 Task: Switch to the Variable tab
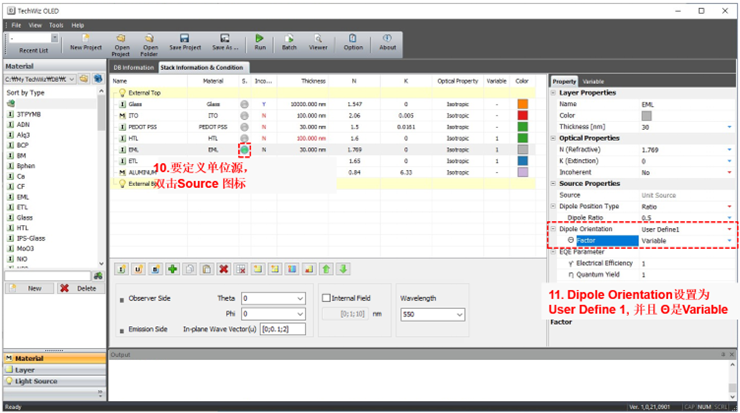click(593, 81)
